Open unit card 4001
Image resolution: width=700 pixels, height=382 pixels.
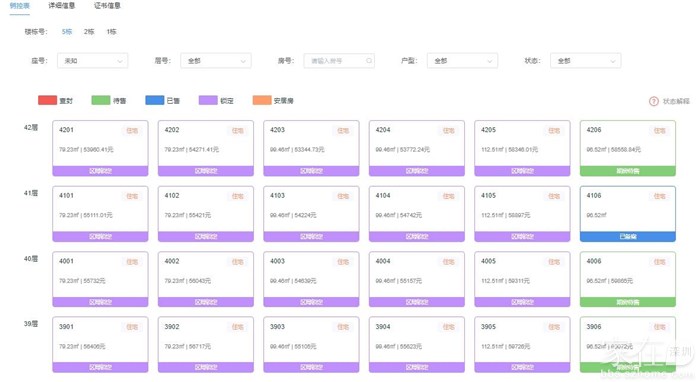[100, 279]
